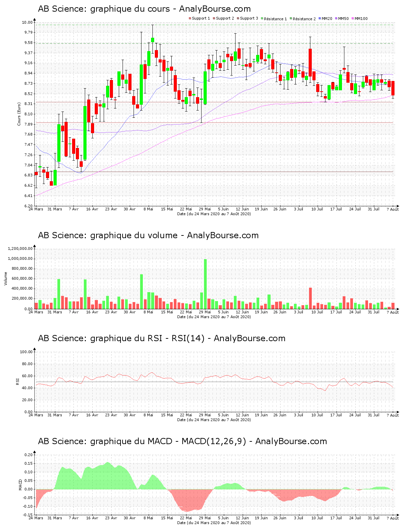Click the highest green candlestick near 8 Mai
The image size is (412, 532).
click(152, 40)
